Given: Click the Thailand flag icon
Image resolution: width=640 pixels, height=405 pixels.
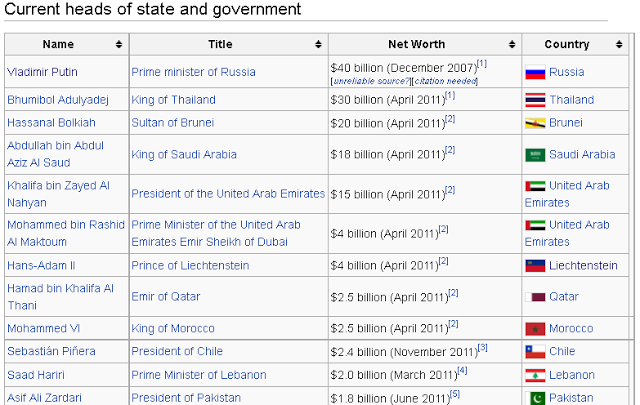Looking at the screenshot, I should point(535,100).
